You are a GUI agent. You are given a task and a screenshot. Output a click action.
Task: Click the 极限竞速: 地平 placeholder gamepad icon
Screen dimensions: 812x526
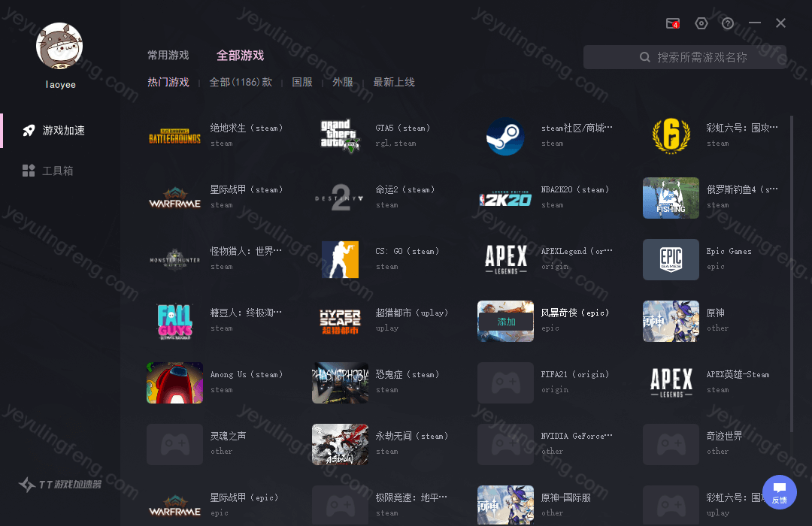tap(341, 505)
